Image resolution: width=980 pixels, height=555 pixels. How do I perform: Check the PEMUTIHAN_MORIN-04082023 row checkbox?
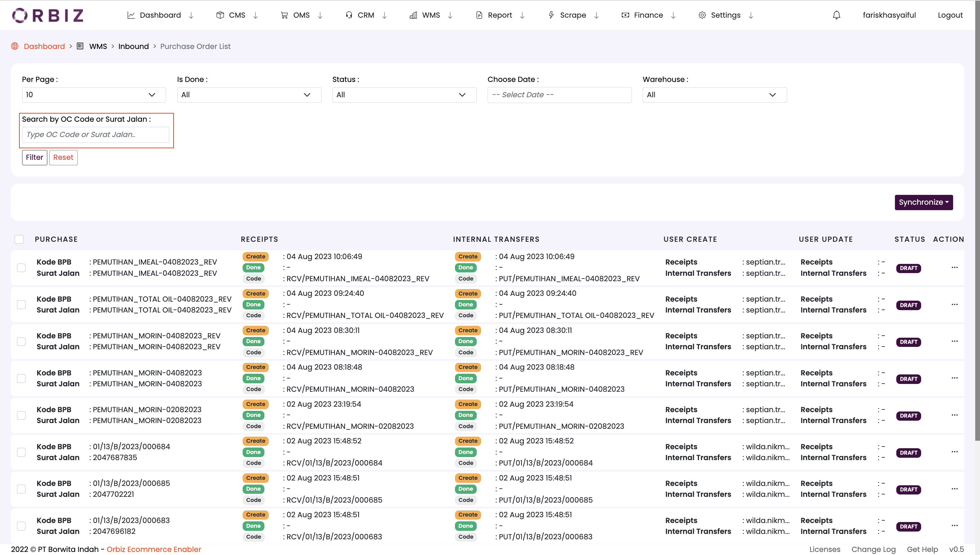[x=21, y=379]
